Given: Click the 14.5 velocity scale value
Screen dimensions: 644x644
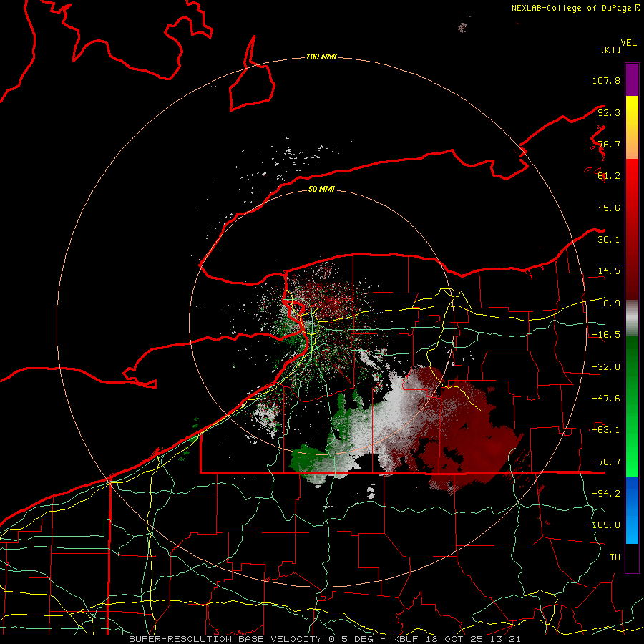Looking at the screenshot, I should (x=609, y=271).
